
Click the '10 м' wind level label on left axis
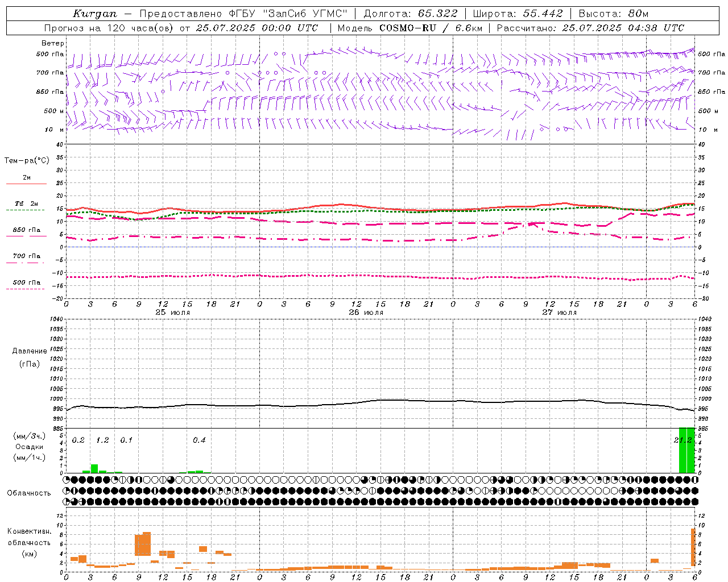[x=55, y=130]
